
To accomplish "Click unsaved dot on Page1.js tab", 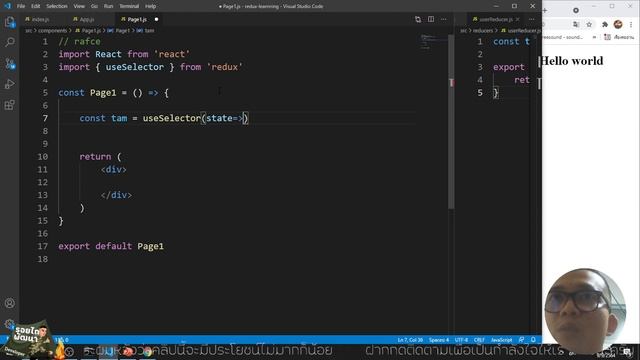I will pos(156,19).
